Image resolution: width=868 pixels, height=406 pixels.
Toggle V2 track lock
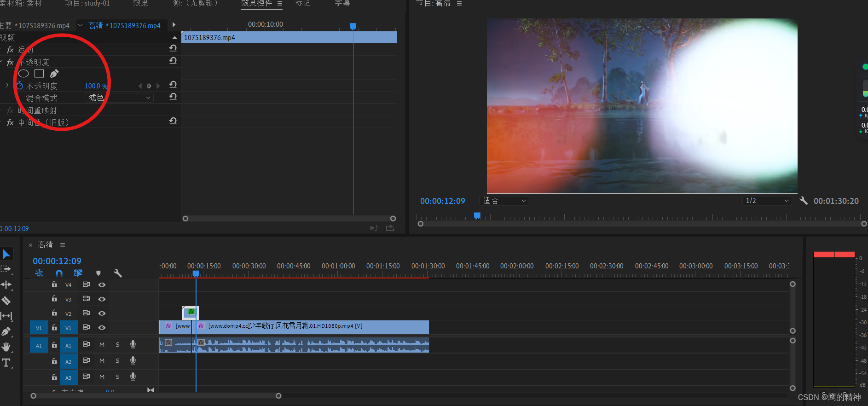pos(54,313)
